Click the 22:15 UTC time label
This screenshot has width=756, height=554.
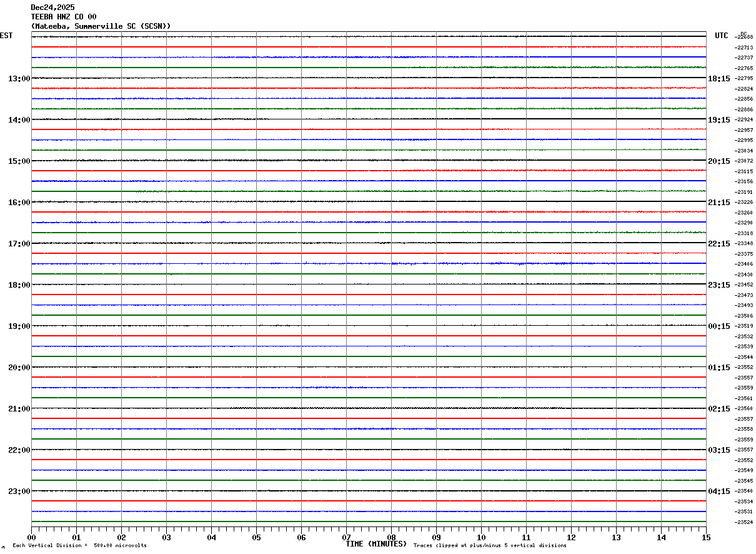(x=719, y=244)
